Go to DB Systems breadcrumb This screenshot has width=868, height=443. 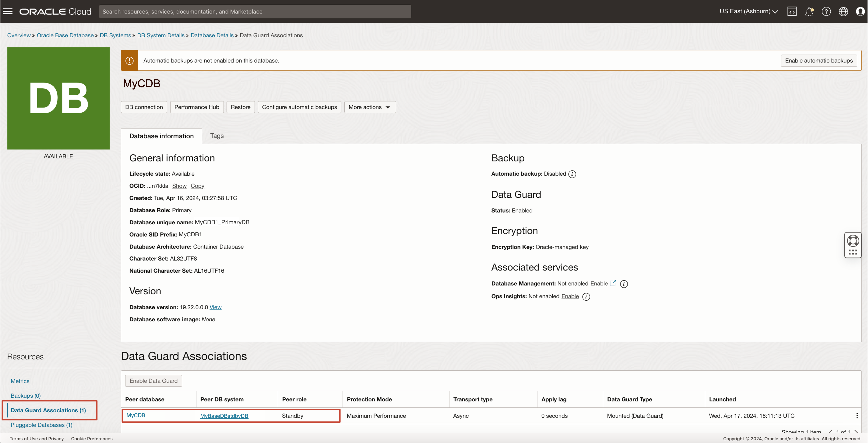115,35
